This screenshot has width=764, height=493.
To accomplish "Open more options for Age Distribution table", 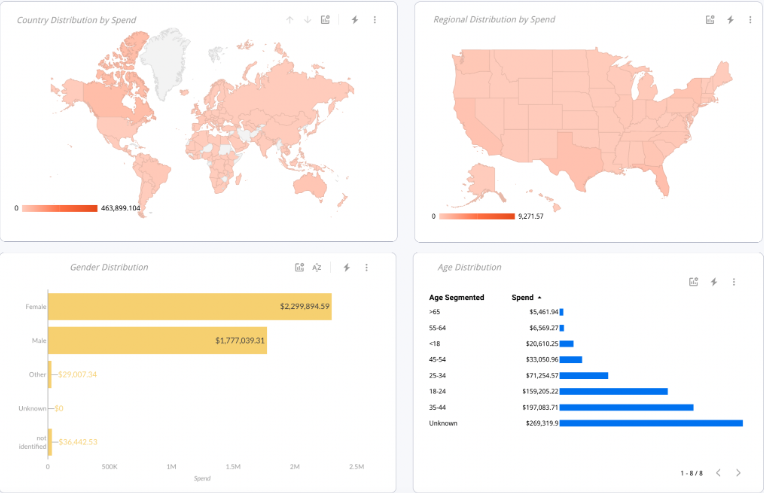I will (734, 282).
